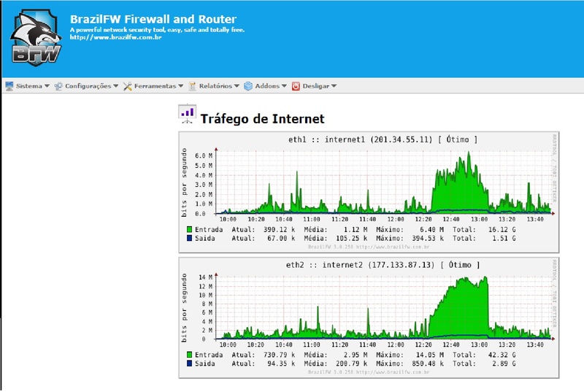The image size is (584, 392).
Task: Click the BrazilFW Firewall and Router title
Action: 153,19
